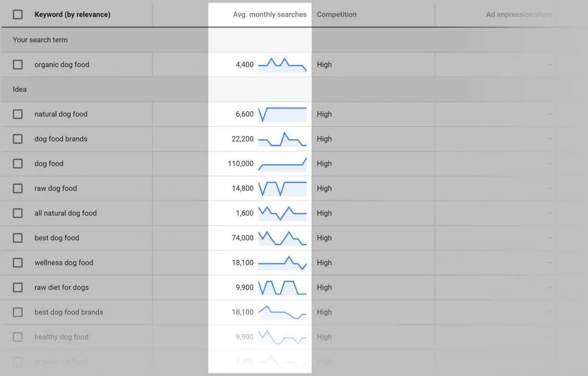View the trend sparkline for "dog food"
The width and height of the screenshot is (588, 376).
tap(282, 164)
